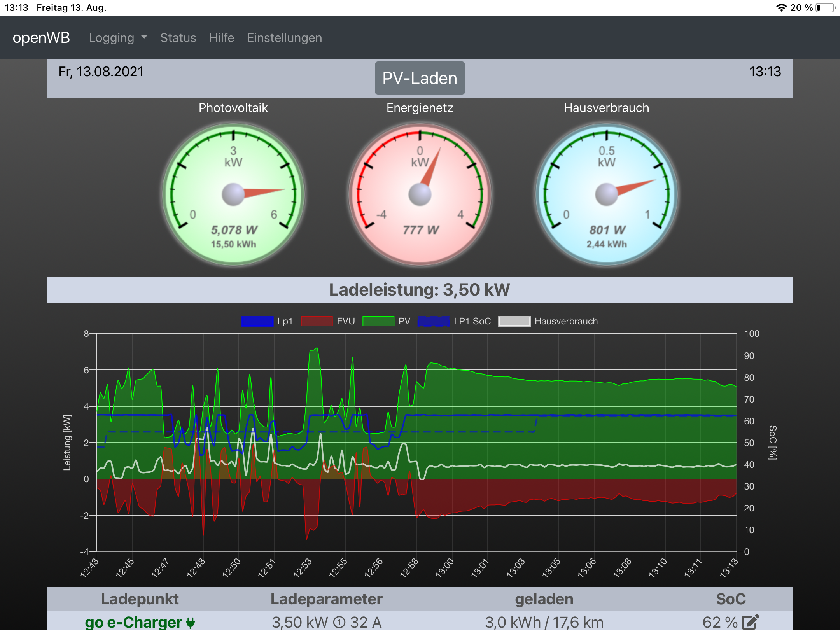This screenshot has width=840, height=630.
Task: Open the Status page
Action: pos(178,38)
